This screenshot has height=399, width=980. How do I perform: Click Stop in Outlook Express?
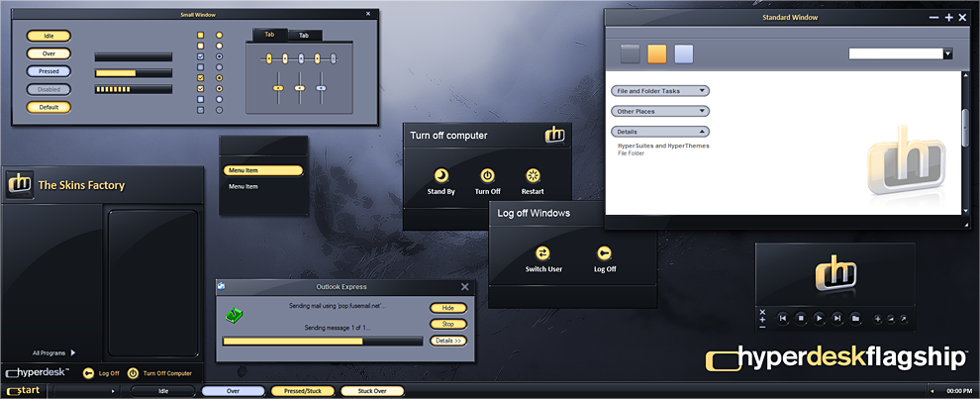448,324
